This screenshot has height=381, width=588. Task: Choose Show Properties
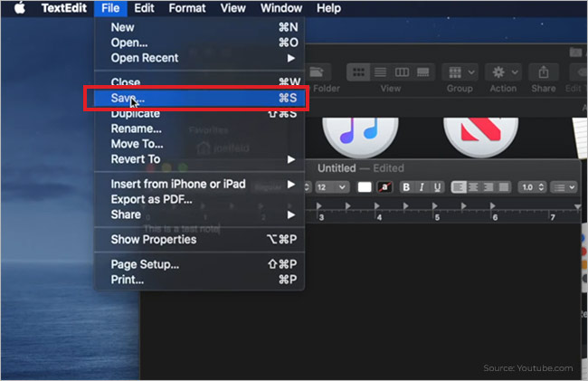(200, 240)
